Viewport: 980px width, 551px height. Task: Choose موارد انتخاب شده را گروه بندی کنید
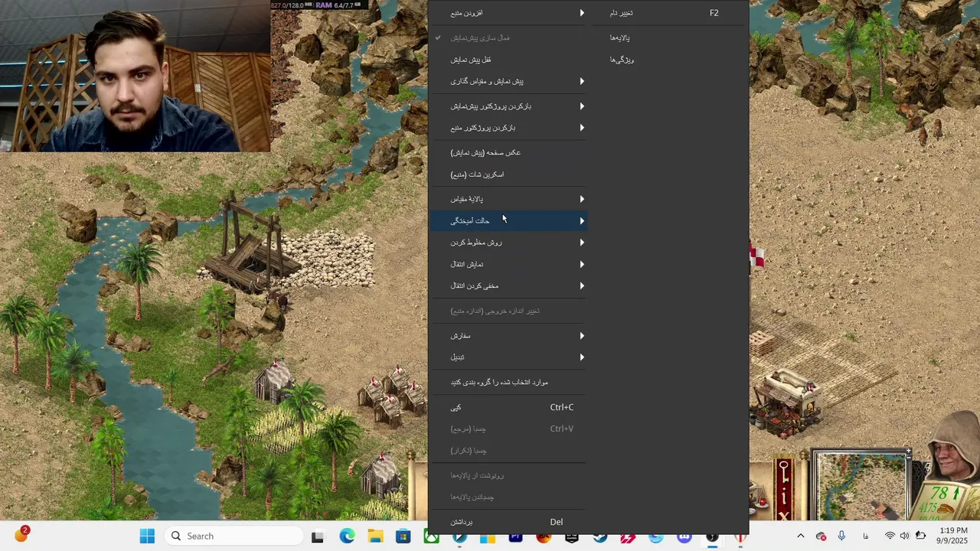point(509,382)
